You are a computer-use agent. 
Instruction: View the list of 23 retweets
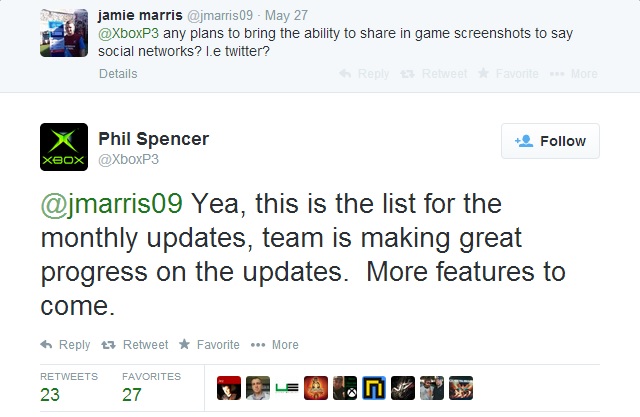[x=69, y=387]
